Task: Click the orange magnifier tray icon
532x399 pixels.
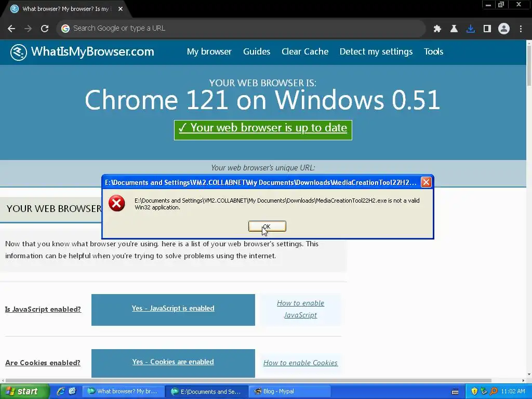Action: 494,392
